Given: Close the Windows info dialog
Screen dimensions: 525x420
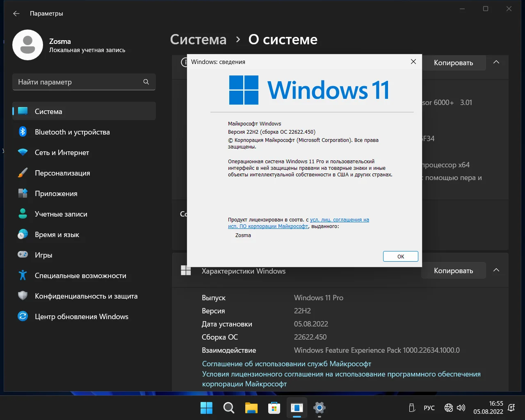Looking at the screenshot, I should pyautogui.click(x=413, y=62).
